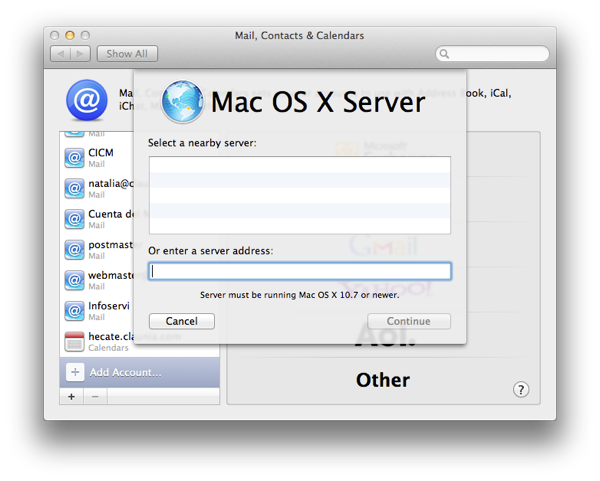Click inside the nearby server list
The width and height of the screenshot is (600, 481).
point(300,195)
